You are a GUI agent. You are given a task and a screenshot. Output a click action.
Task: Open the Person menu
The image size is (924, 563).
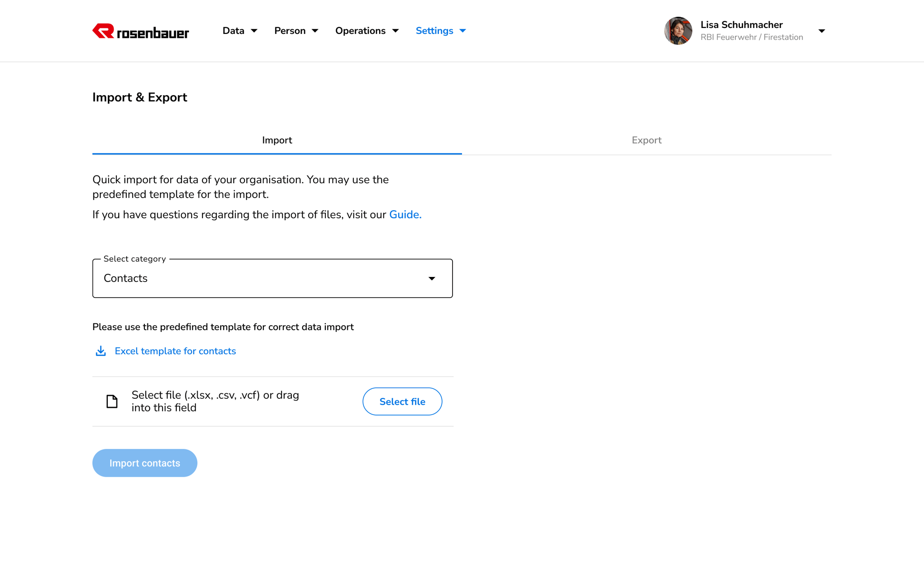(296, 31)
